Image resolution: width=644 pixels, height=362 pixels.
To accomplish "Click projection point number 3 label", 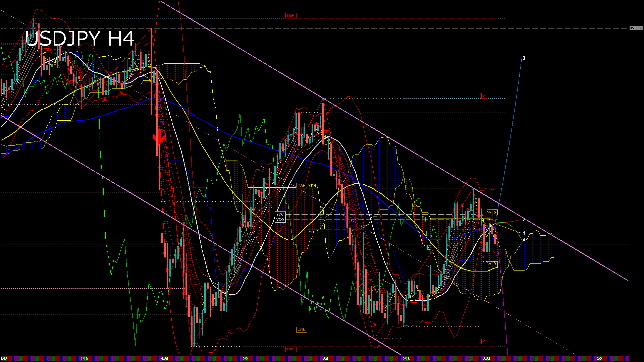I will tap(524, 58).
